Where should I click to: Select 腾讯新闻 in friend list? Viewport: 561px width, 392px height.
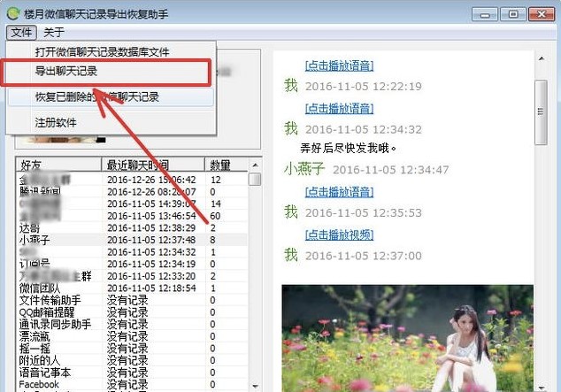(x=40, y=192)
